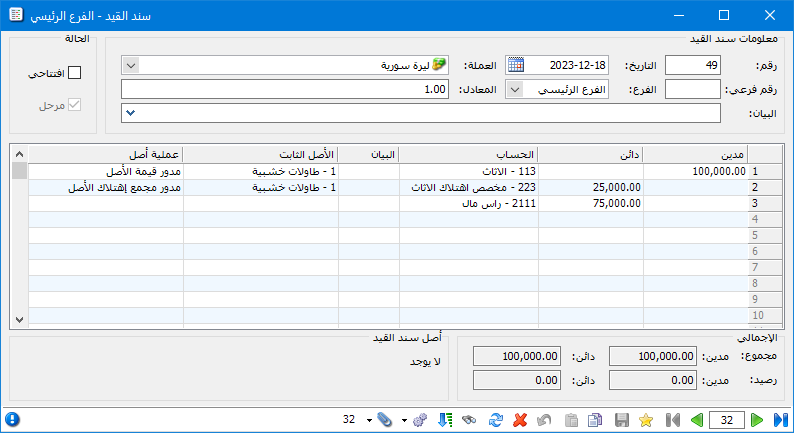Screen dimensions: 794x433
Task: Open the calendar picker beside the date
Action: tap(515, 65)
